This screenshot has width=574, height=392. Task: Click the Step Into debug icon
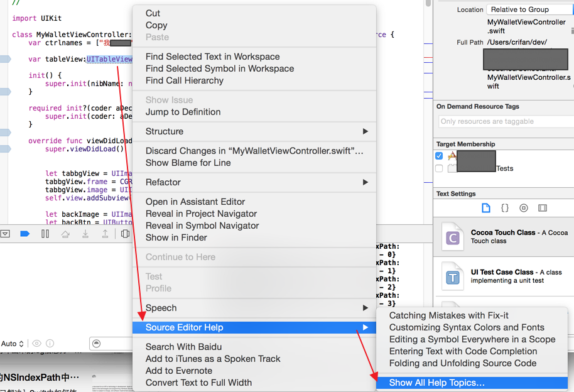85,234
